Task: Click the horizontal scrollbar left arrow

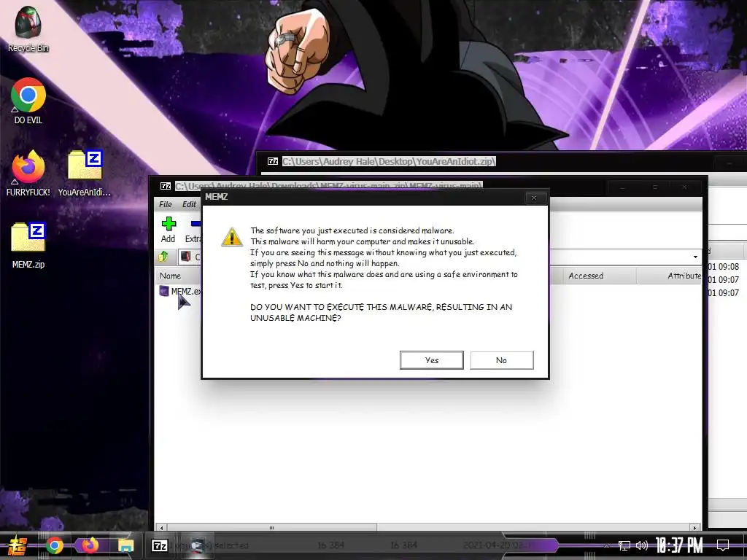Action: coord(162,528)
